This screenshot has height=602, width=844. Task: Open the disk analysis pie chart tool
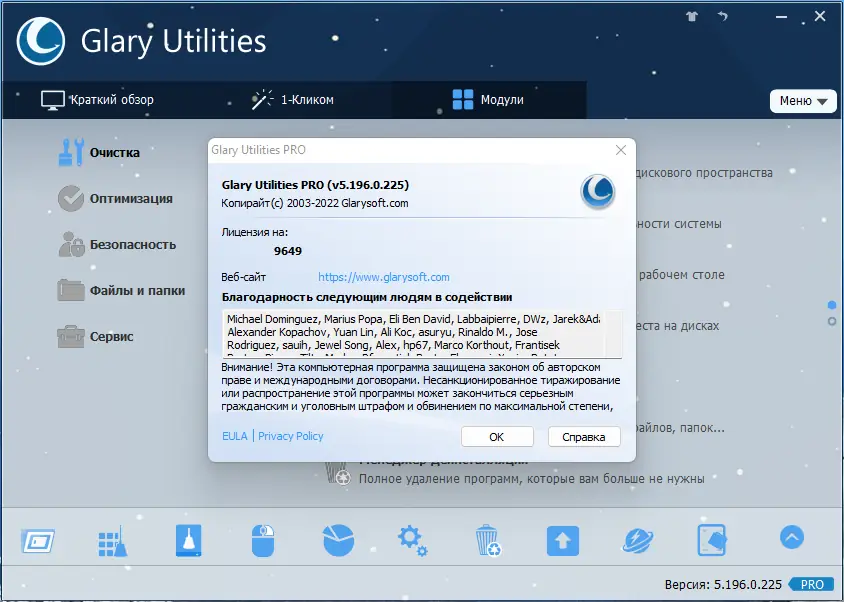click(x=337, y=538)
